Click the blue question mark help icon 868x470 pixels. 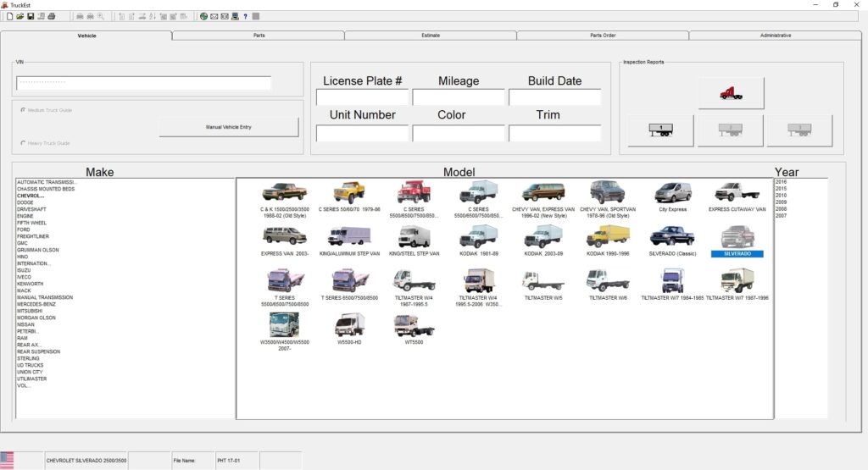tap(245, 17)
